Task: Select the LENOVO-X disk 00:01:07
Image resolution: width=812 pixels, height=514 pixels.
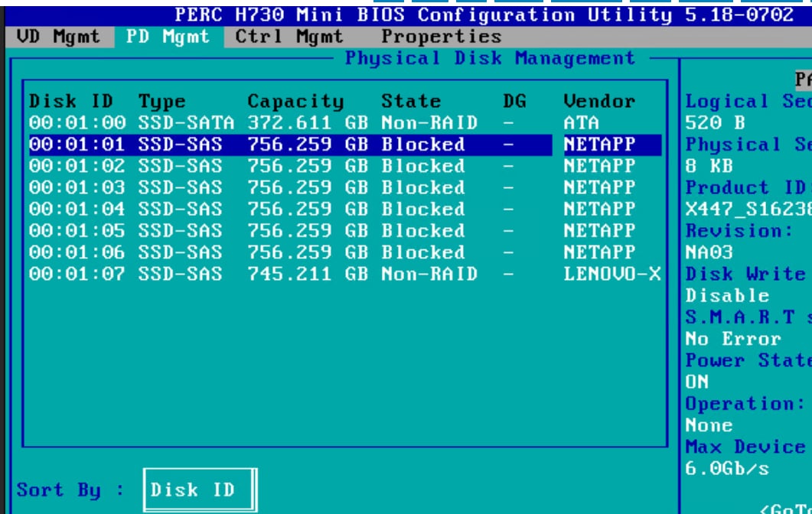Action: coord(344,274)
